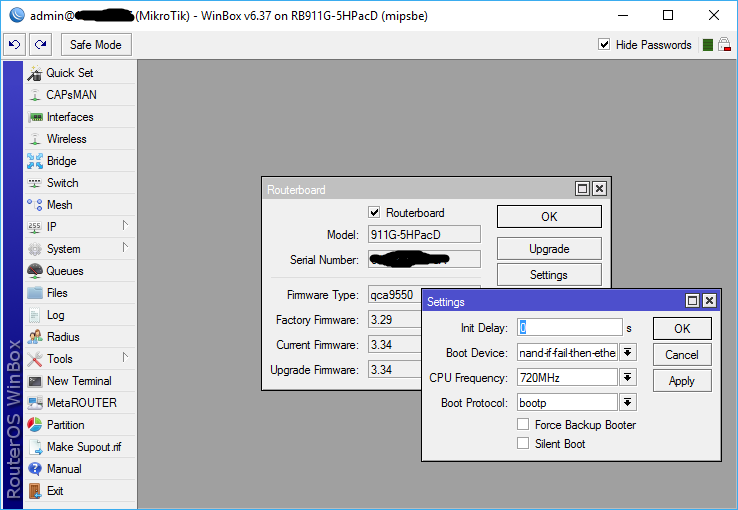This screenshot has width=738, height=510.
Task: Click Cancel in the Settings dialog
Action: [682, 355]
